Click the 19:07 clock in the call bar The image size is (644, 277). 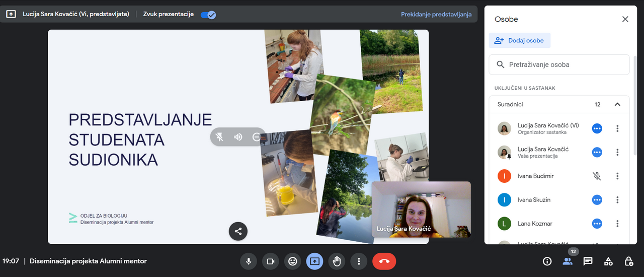11,261
